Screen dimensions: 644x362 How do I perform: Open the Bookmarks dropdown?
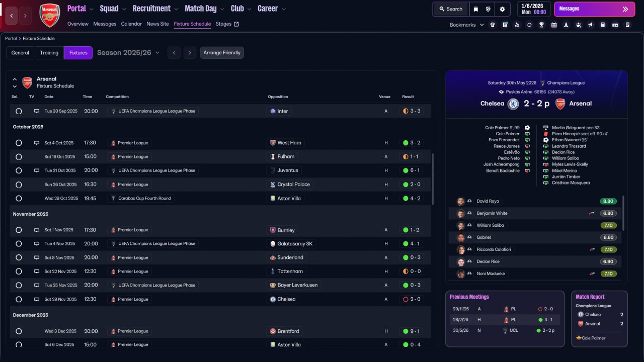tap(467, 25)
